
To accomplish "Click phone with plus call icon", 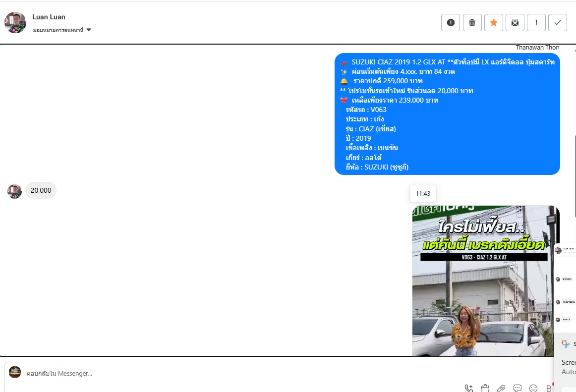I will [x=469, y=388].
